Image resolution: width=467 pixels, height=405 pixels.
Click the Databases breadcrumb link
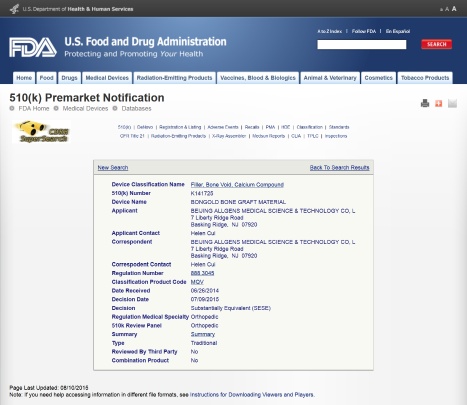pos(136,109)
